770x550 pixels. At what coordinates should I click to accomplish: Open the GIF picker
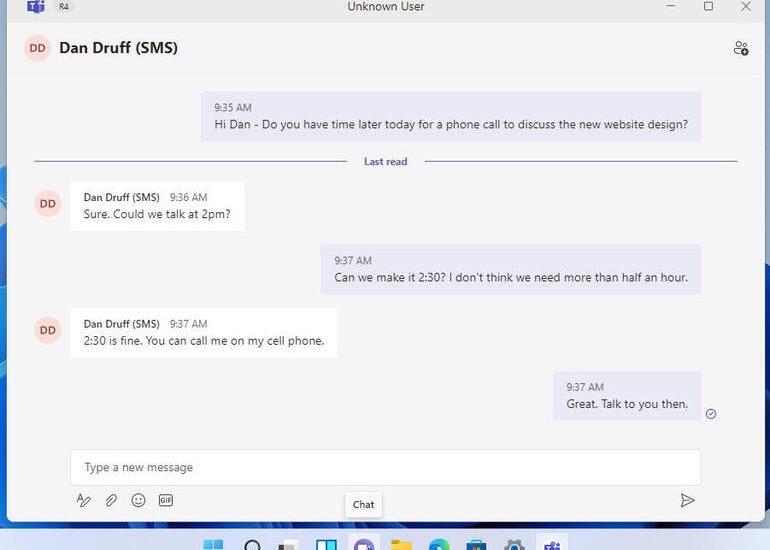[166, 500]
